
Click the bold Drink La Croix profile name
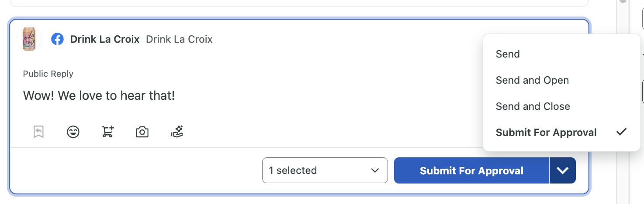(105, 39)
